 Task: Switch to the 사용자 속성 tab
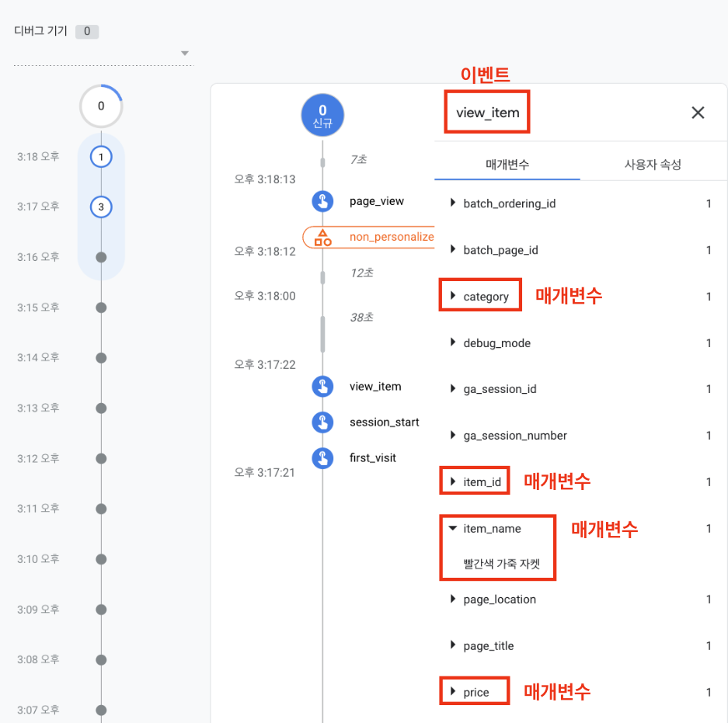click(x=653, y=165)
